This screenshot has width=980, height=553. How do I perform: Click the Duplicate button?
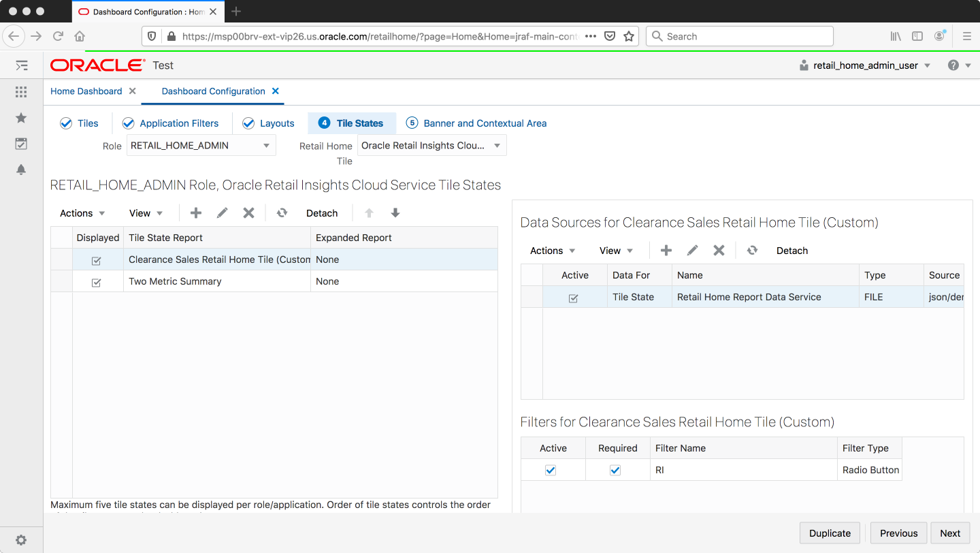click(x=830, y=533)
